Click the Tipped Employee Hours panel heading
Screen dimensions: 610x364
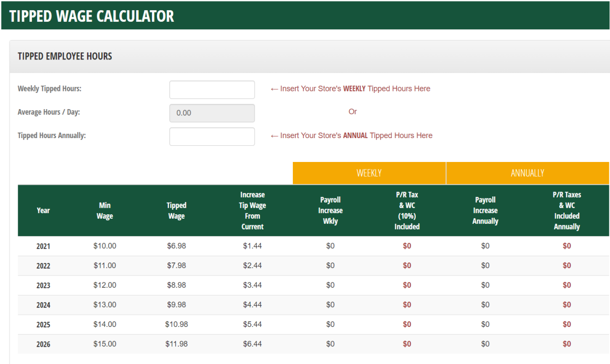pos(65,56)
